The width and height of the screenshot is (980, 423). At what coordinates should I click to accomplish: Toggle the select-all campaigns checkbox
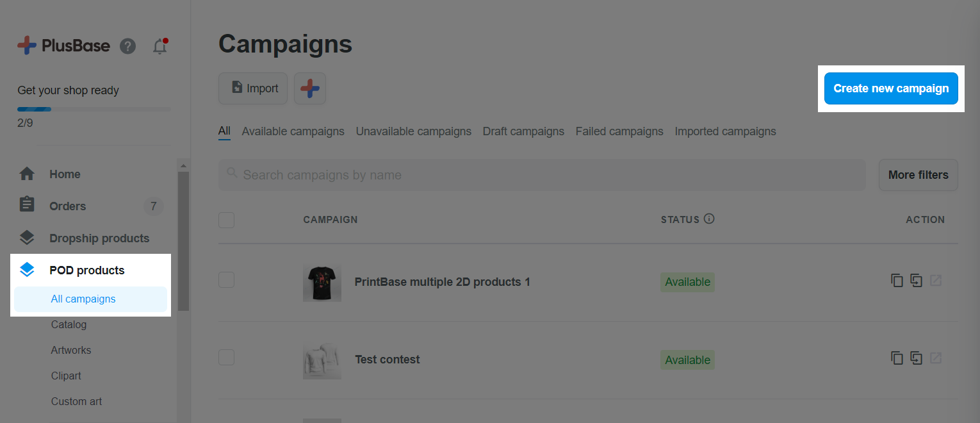coord(226,220)
